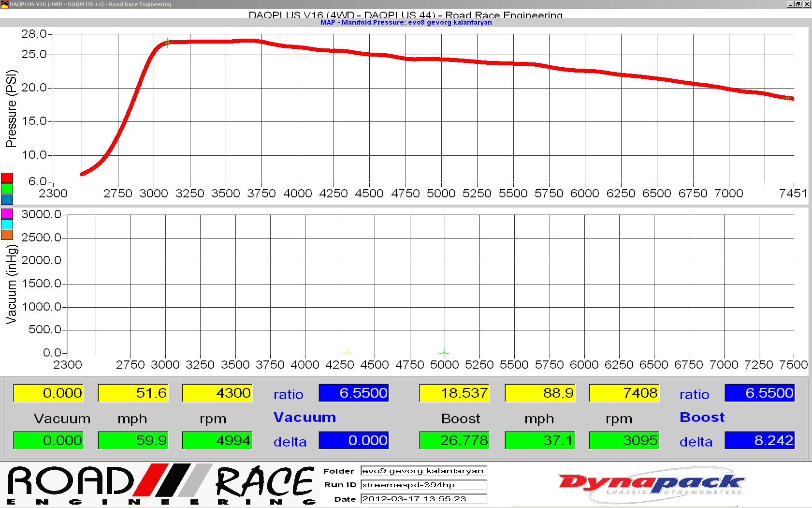This screenshot has height=508, width=812.
Task: Click the yellow Vacuum value 0.000
Action: coord(48,393)
